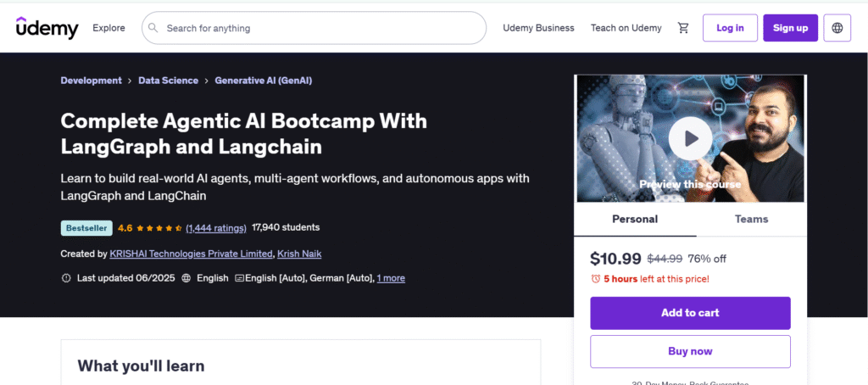Click the closed captions icon
Image resolution: width=868 pixels, height=385 pixels.
tap(240, 278)
